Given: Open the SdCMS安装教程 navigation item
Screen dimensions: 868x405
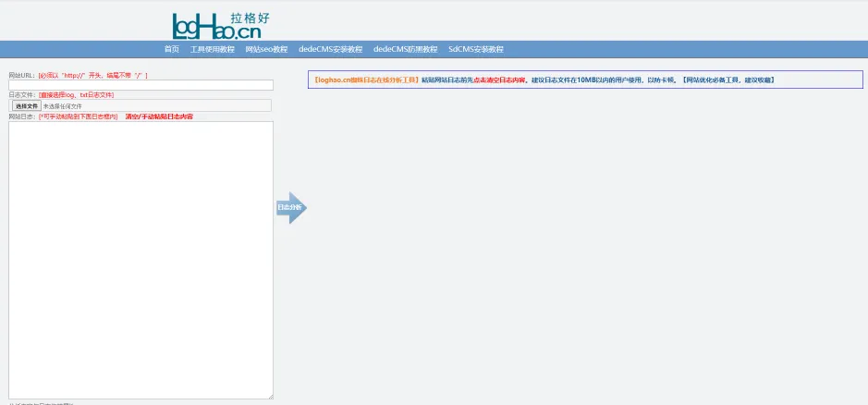Looking at the screenshot, I should [x=476, y=49].
